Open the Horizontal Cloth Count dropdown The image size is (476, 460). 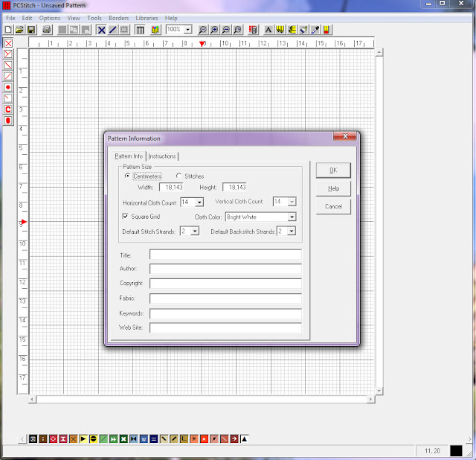tap(199, 202)
